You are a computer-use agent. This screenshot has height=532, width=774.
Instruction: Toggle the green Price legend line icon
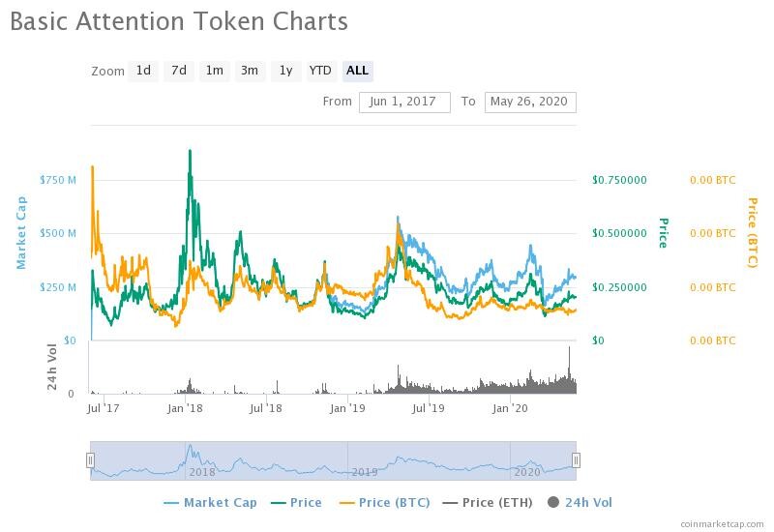pos(279,503)
